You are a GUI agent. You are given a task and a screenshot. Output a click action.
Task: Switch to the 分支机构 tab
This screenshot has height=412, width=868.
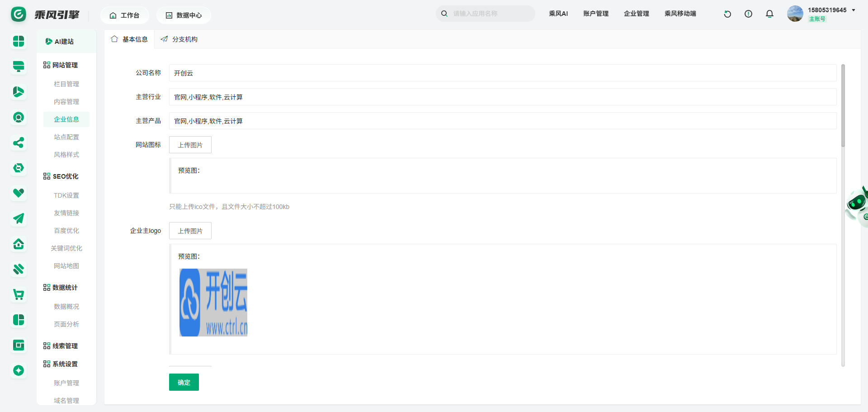coord(179,39)
